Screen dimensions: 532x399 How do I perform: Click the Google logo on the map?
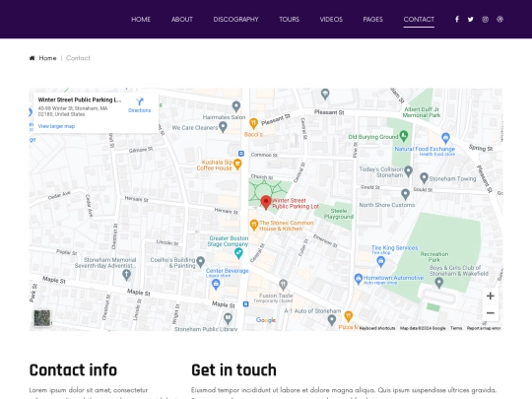266,320
